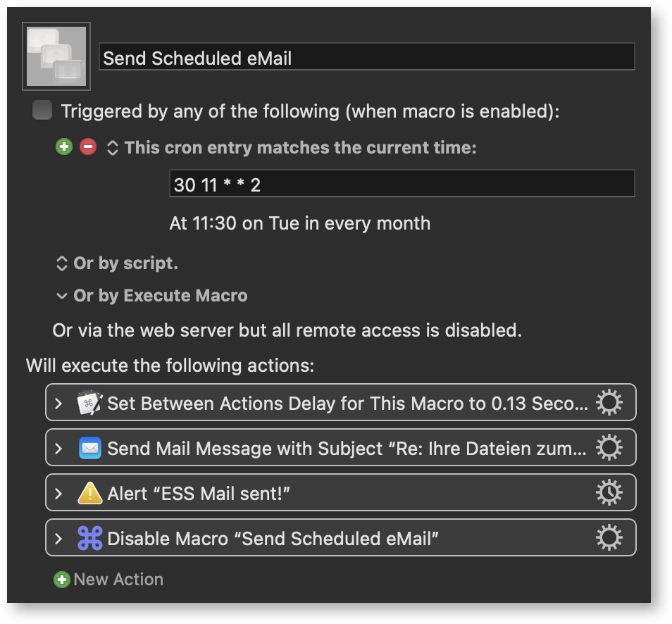Screen dimensions: 672x624
Task: Open the 'Or by script' popup menu
Action: (62, 263)
